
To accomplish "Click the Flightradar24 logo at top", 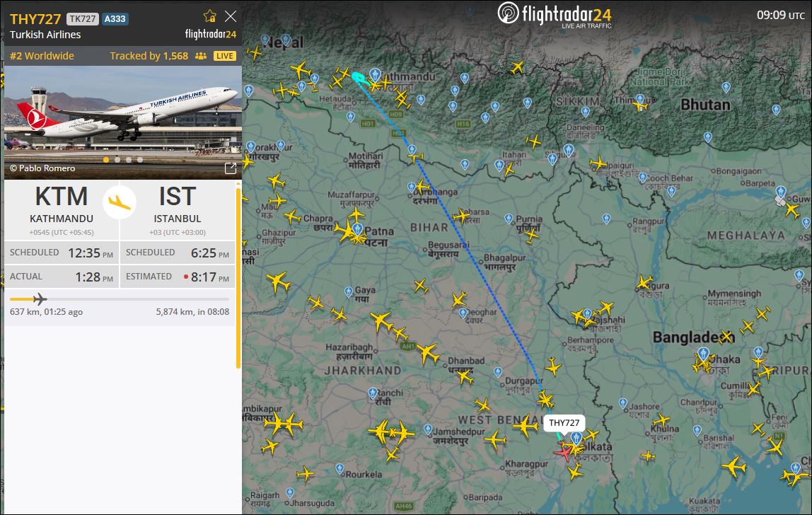I will coord(555,16).
